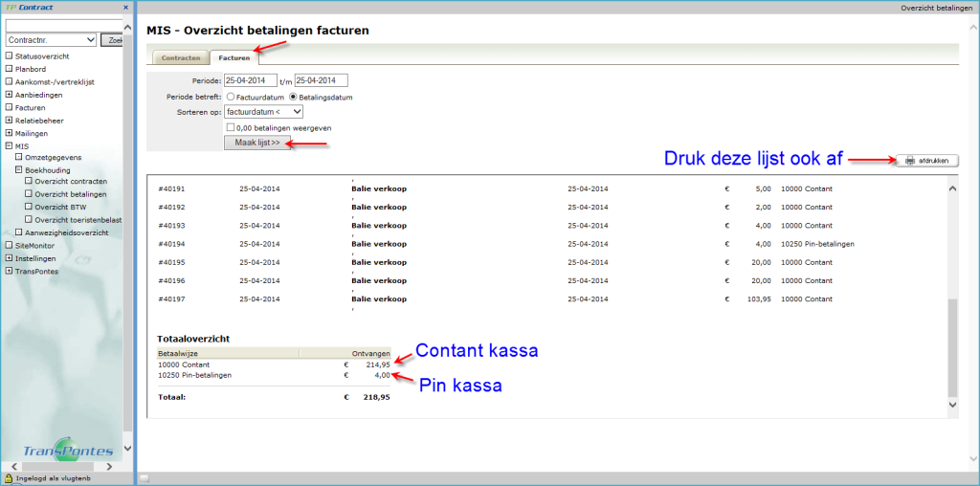Click the Maak lijst button
Viewport: 980px width, 486px height.
256,143
